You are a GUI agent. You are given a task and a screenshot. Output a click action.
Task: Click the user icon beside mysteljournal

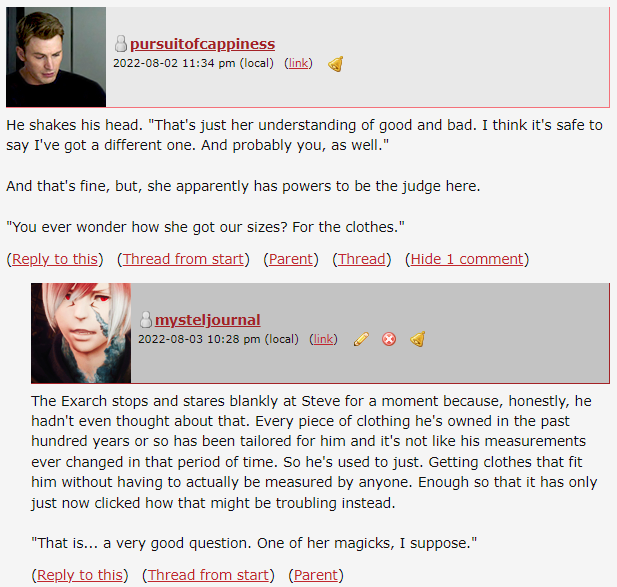point(146,319)
